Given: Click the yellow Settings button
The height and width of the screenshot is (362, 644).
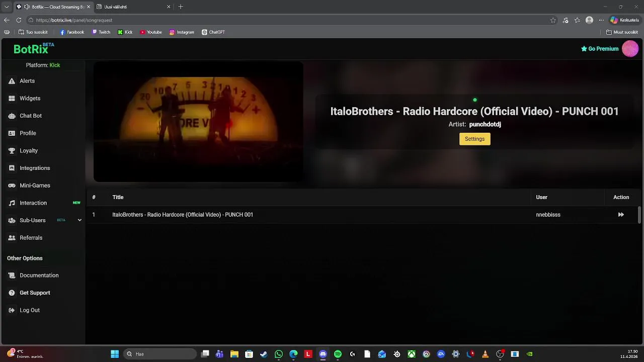Looking at the screenshot, I should click(x=474, y=139).
